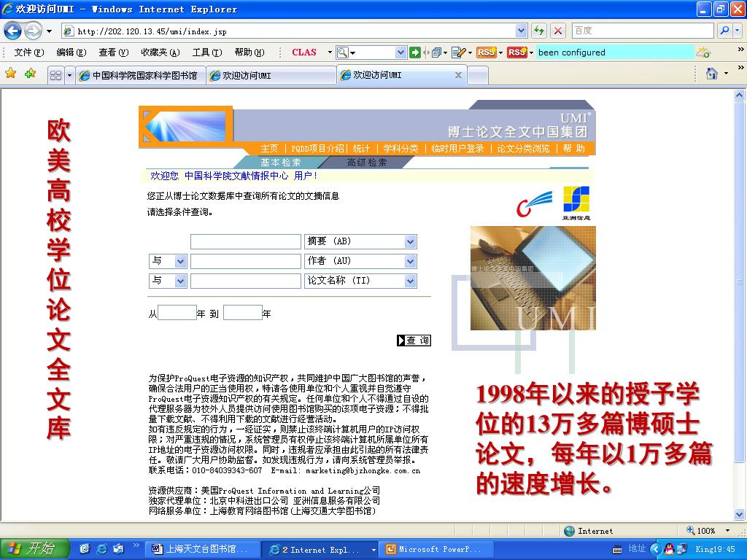747x560 pixels.
Task: Open the 帮助 link in UMI navigation
Action: click(x=574, y=149)
